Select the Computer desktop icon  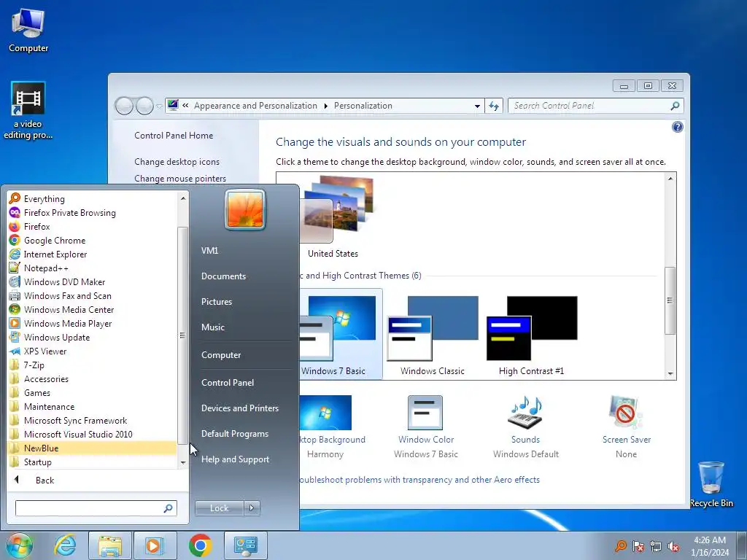click(28, 29)
